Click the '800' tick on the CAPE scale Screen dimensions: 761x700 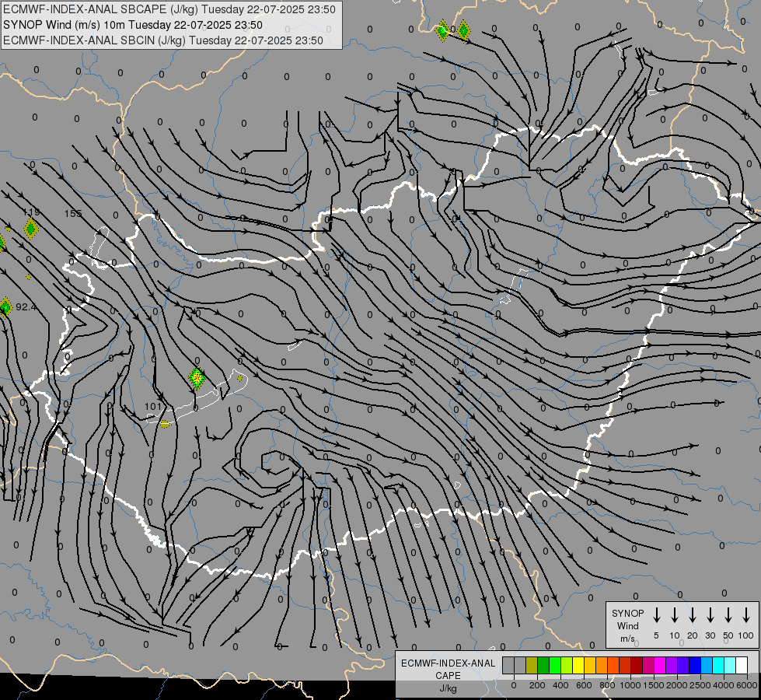click(x=607, y=685)
